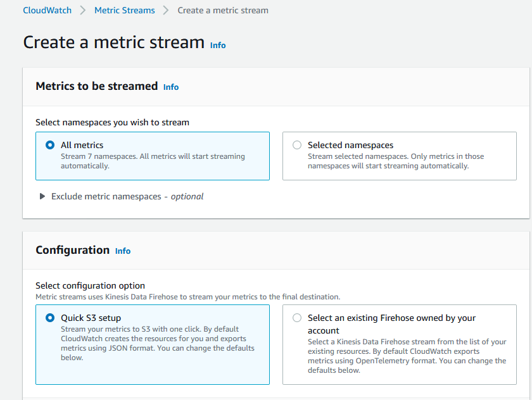Open the Info link beside the page title
Viewport: 532px width, 400px height.
pyautogui.click(x=217, y=45)
